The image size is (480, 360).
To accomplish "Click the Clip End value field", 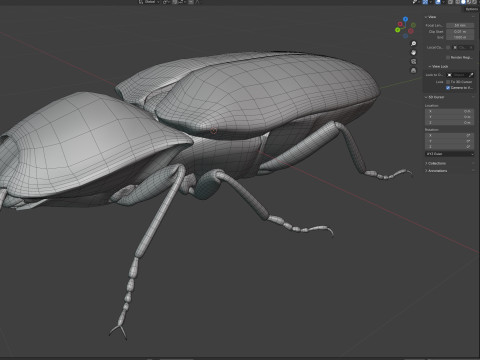I will click(x=460, y=37).
